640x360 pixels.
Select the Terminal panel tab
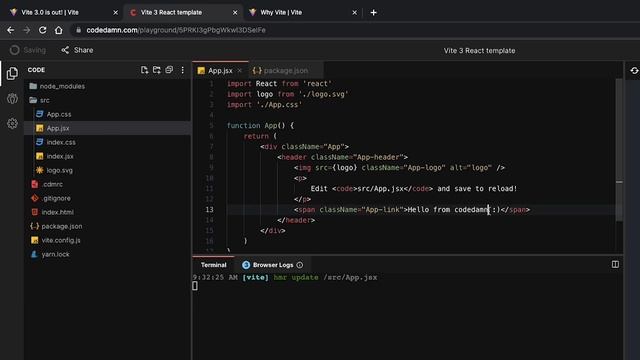pyautogui.click(x=213, y=265)
